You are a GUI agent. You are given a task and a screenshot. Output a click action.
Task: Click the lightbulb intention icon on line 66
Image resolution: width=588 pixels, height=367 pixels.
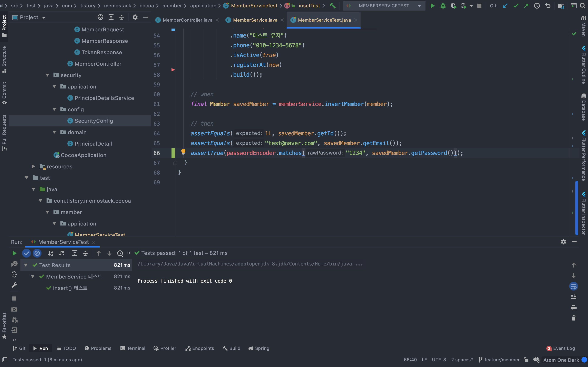tap(183, 152)
